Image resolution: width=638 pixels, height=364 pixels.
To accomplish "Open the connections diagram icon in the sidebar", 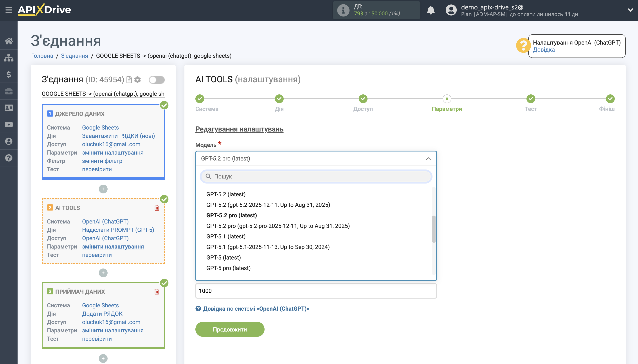I will [9, 58].
